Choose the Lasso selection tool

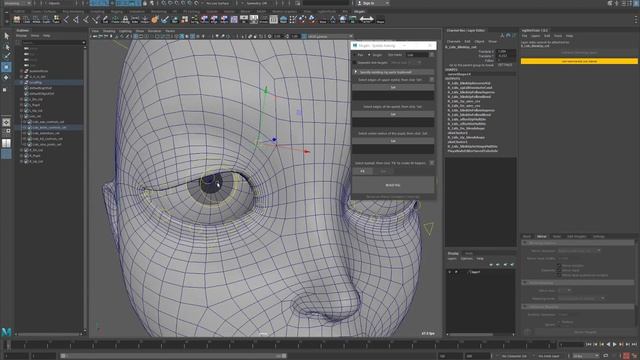coord(7,47)
